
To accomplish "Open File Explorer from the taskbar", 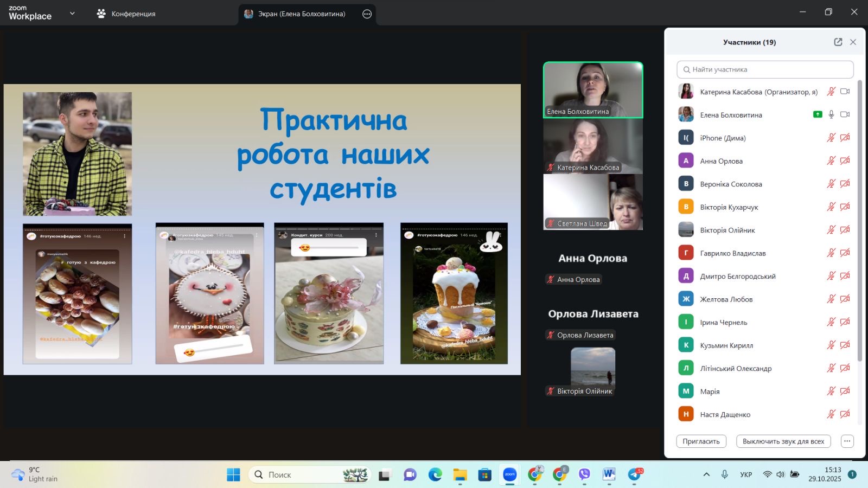I will 460,475.
